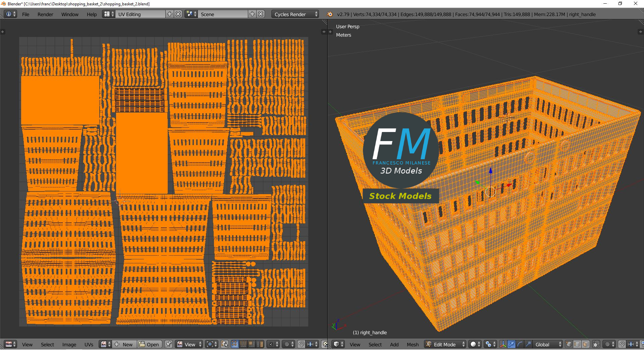
Task: Open UV editor proportional editing options
Action: (288, 344)
